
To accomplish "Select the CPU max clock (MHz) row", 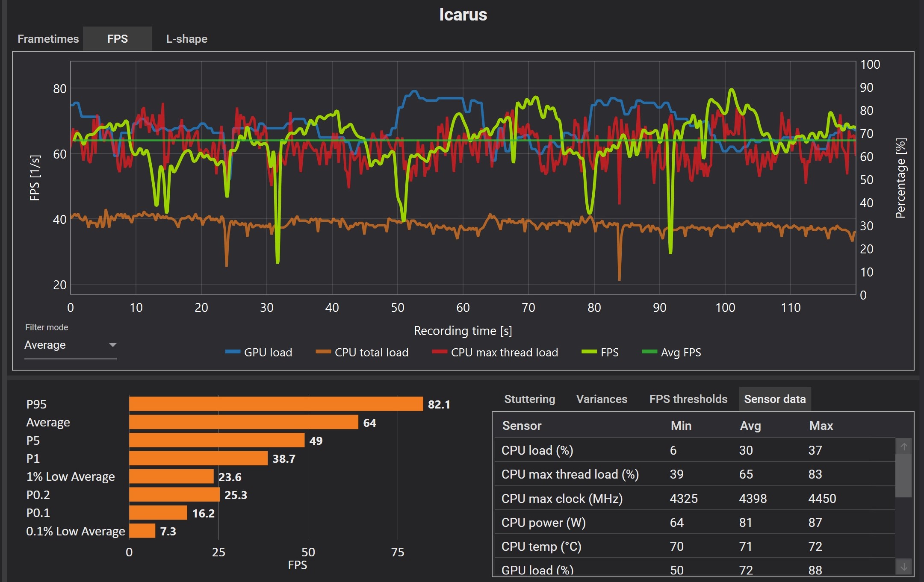I will click(x=561, y=499).
